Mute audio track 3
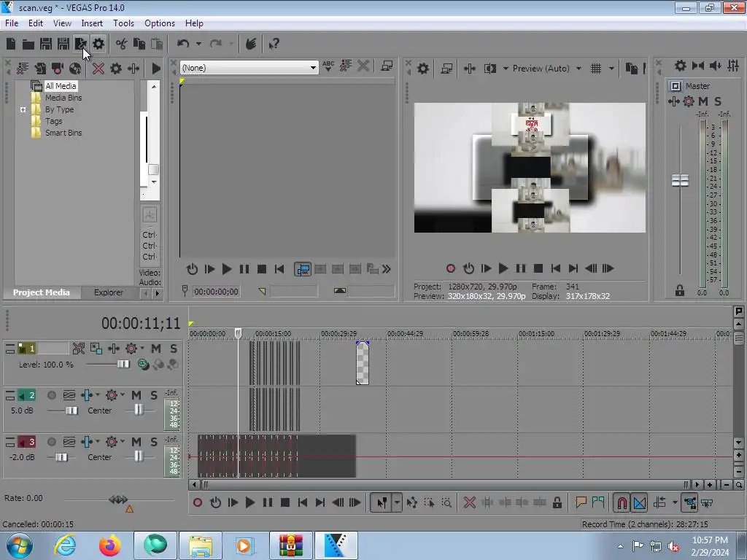Viewport: 747px width, 560px height. pyautogui.click(x=136, y=442)
